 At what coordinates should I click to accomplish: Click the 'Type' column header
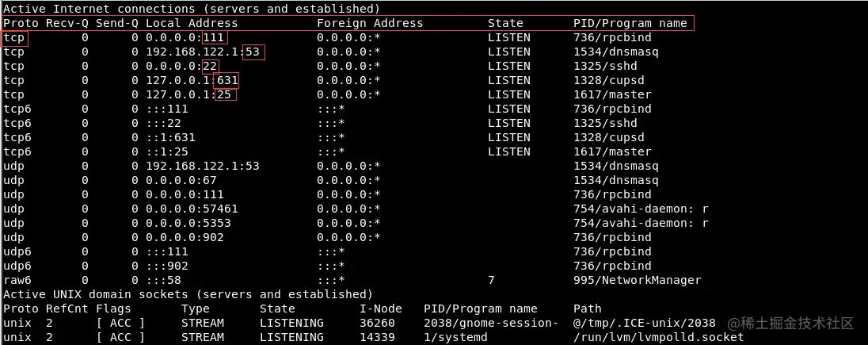pyautogui.click(x=196, y=309)
